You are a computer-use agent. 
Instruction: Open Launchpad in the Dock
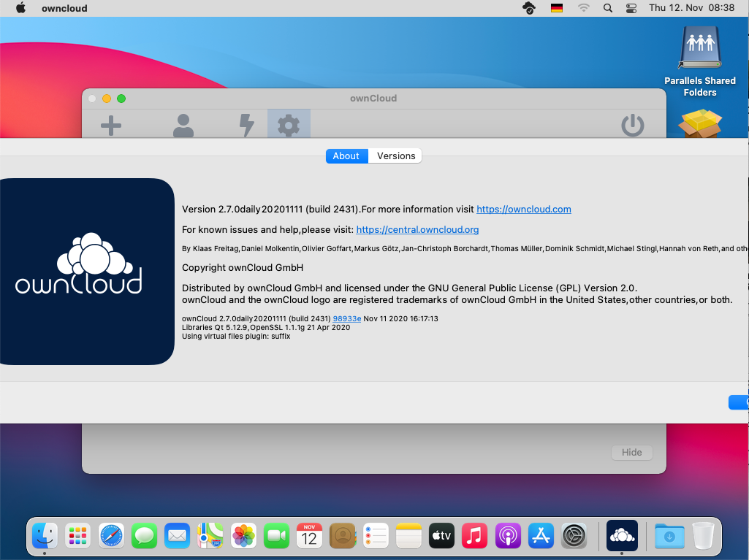click(78, 535)
